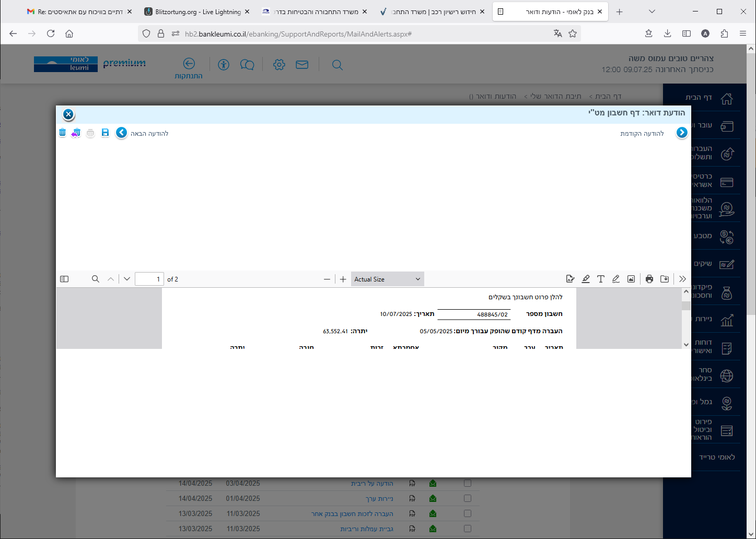Open the גביית עמלות וריביות message link
This screenshot has height=539, width=756.
(367, 529)
